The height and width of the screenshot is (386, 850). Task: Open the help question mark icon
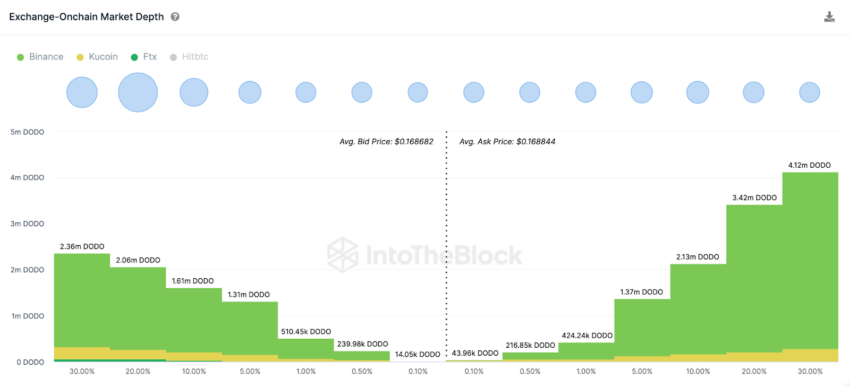point(175,17)
